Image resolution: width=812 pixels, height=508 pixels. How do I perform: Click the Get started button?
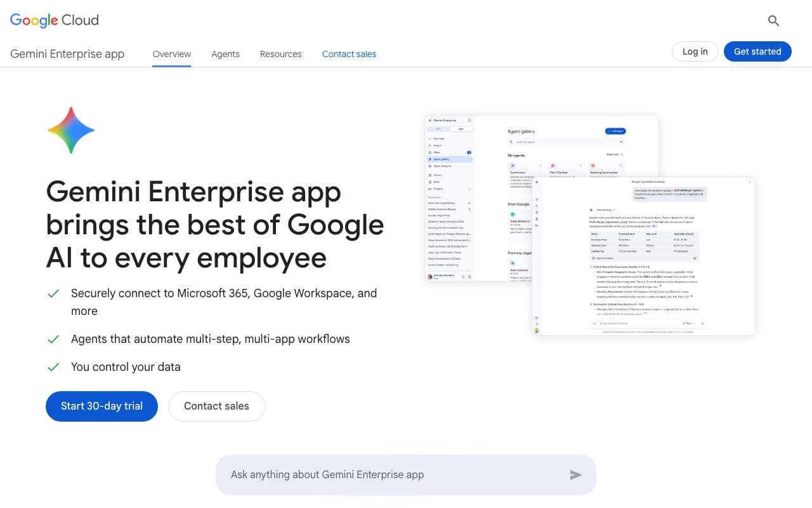[757, 51]
